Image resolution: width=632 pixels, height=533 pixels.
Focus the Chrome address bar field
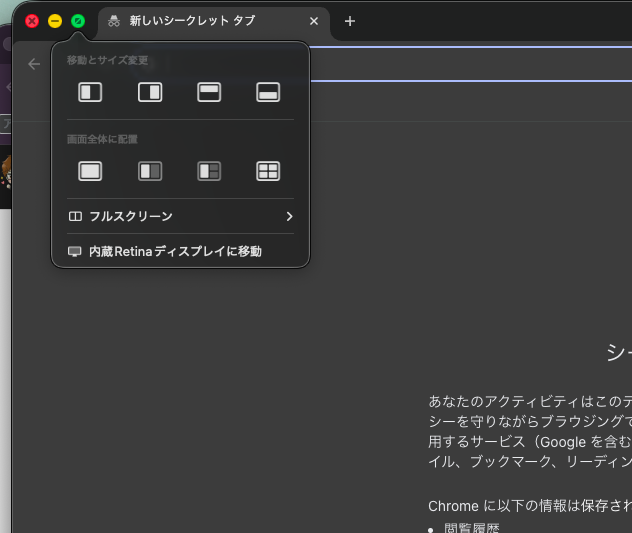471,64
